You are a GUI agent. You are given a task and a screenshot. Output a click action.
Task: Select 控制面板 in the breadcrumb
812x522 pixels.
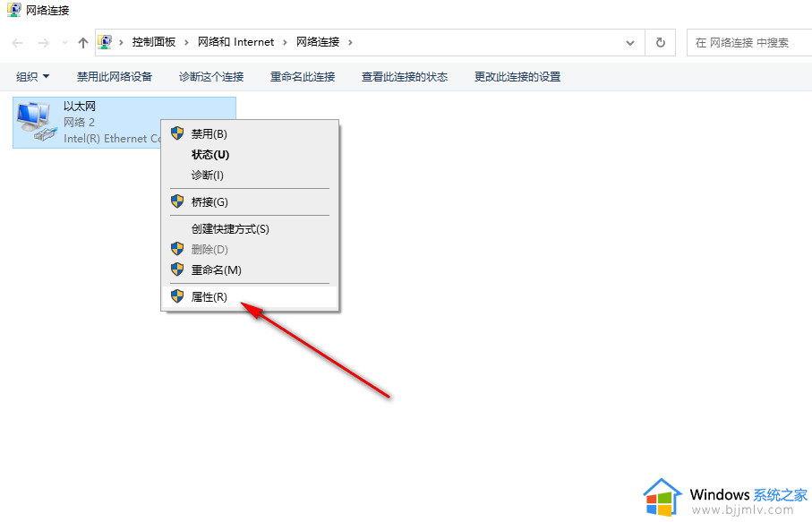point(154,42)
